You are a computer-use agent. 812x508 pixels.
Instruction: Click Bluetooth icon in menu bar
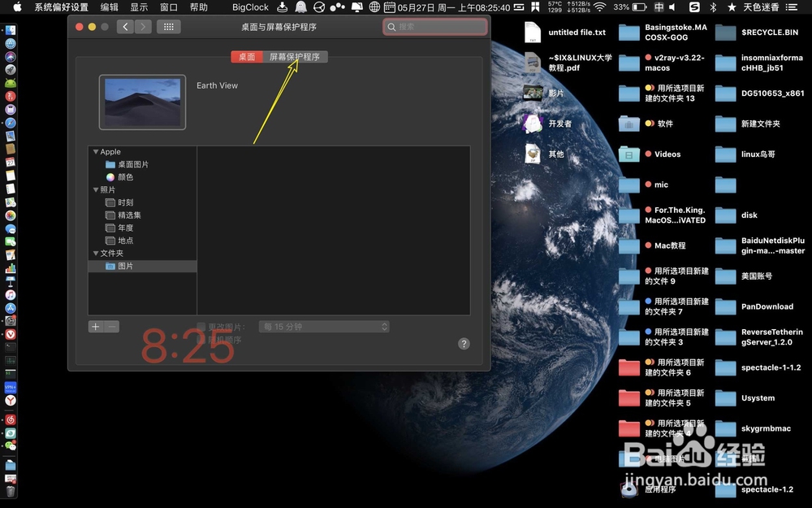point(713,7)
